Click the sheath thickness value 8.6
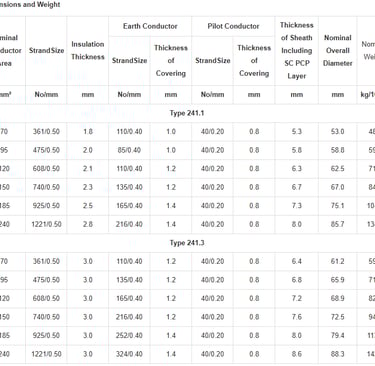375x366 pixels. point(297,354)
